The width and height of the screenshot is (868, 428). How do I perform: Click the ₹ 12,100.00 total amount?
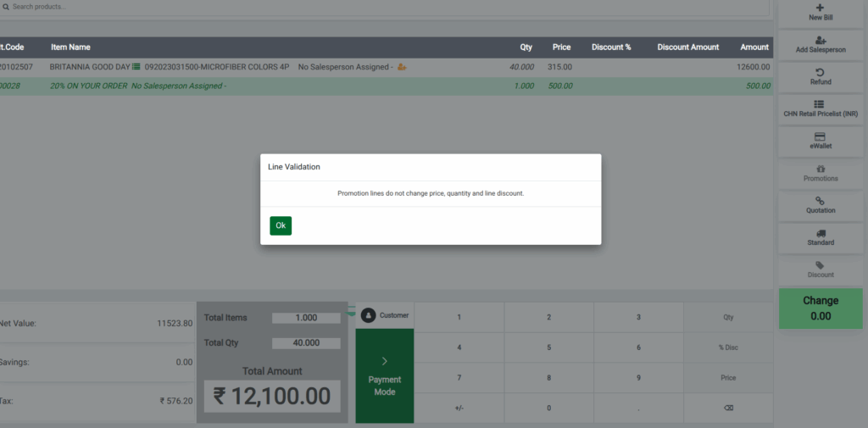(x=272, y=396)
